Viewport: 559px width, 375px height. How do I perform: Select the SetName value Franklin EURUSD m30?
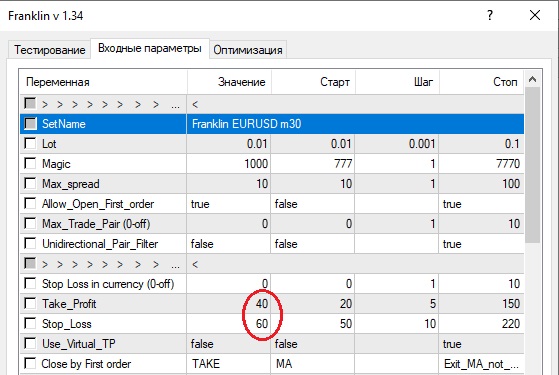[355, 124]
